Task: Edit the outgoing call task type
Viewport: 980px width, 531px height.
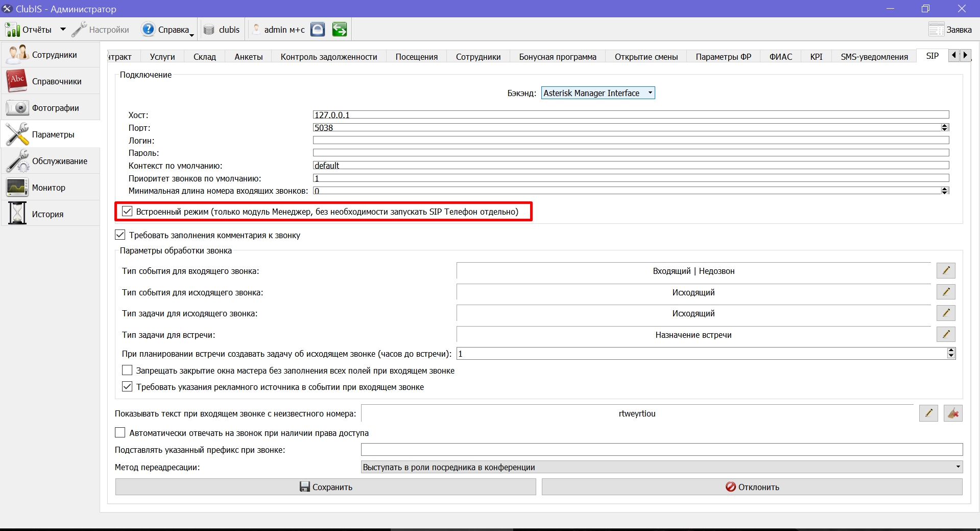Action: click(946, 313)
